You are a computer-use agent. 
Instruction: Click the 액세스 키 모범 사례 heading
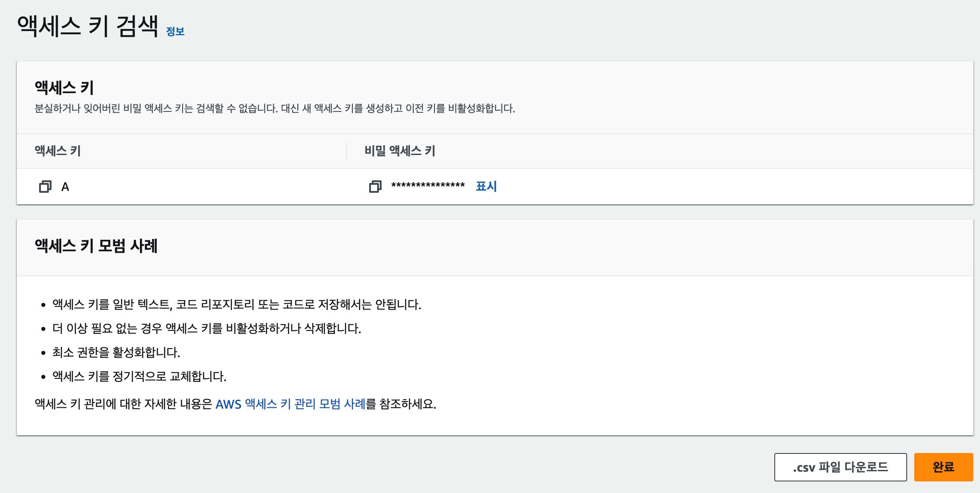point(96,246)
